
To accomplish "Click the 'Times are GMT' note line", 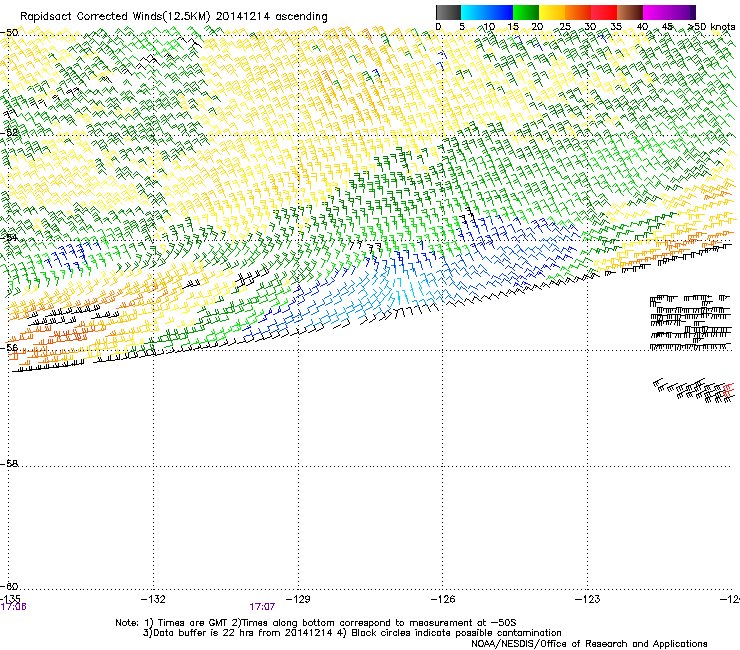I will pyautogui.click(x=316, y=623).
